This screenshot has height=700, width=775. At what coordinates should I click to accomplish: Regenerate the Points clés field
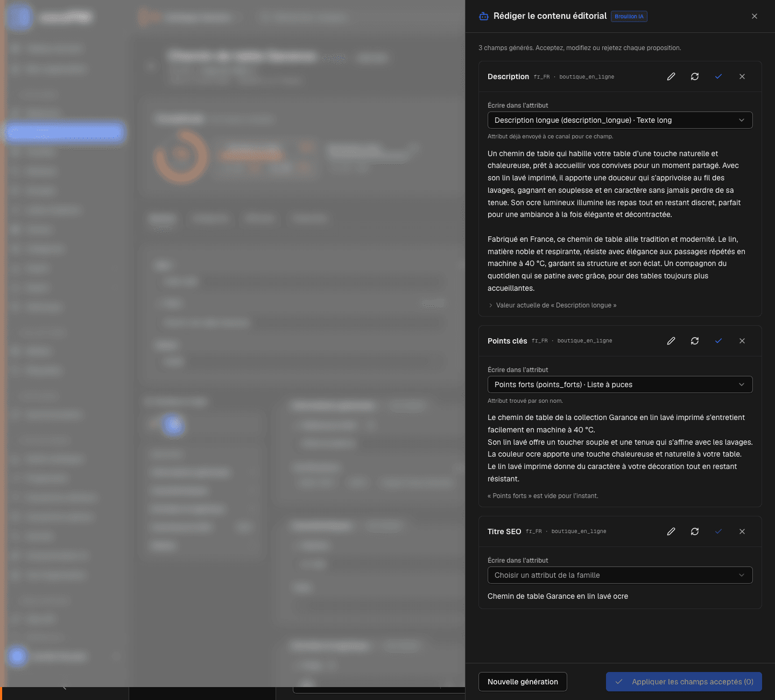click(x=695, y=341)
